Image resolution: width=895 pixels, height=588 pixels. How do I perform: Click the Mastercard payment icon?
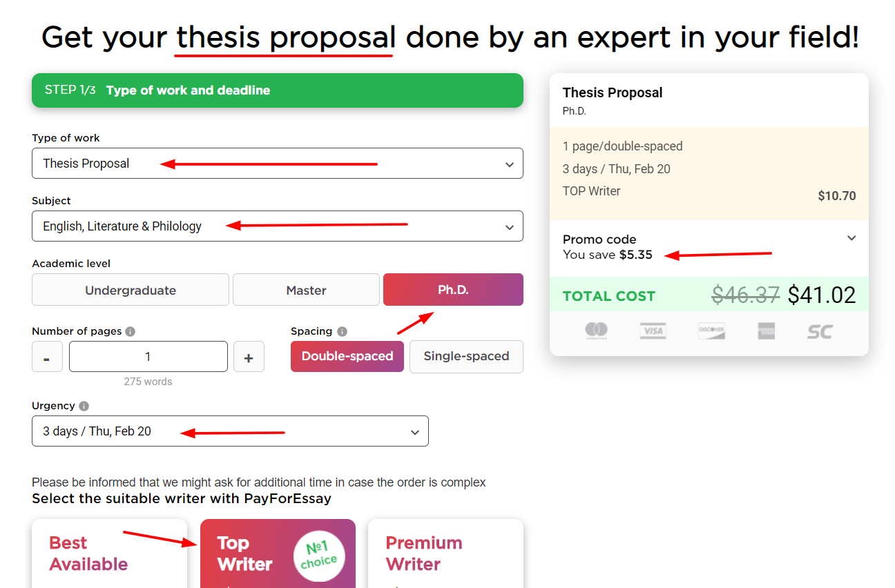(x=597, y=331)
